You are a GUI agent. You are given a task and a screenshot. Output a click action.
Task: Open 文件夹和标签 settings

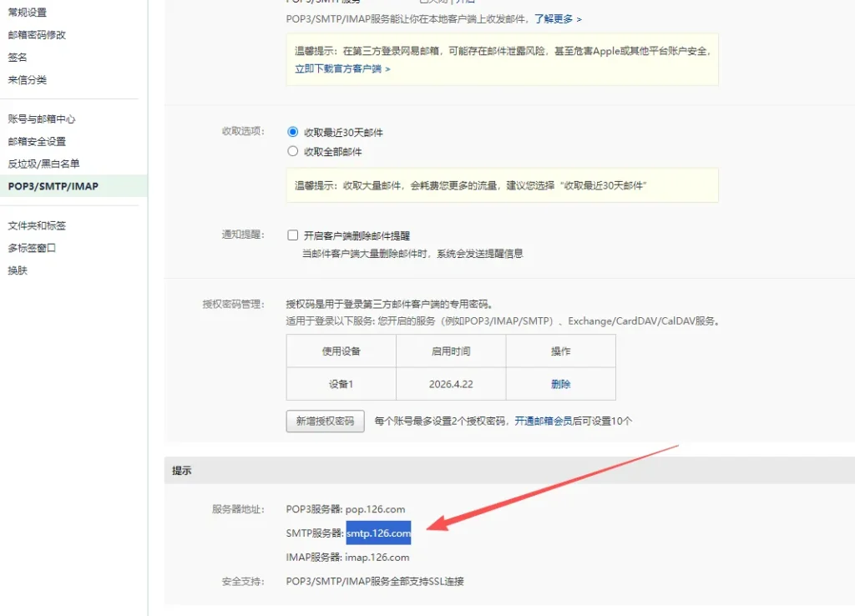pyautogui.click(x=37, y=226)
